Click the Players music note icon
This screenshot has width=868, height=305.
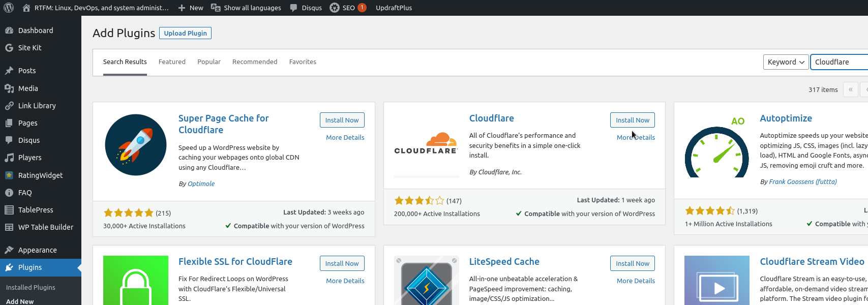click(9, 158)
